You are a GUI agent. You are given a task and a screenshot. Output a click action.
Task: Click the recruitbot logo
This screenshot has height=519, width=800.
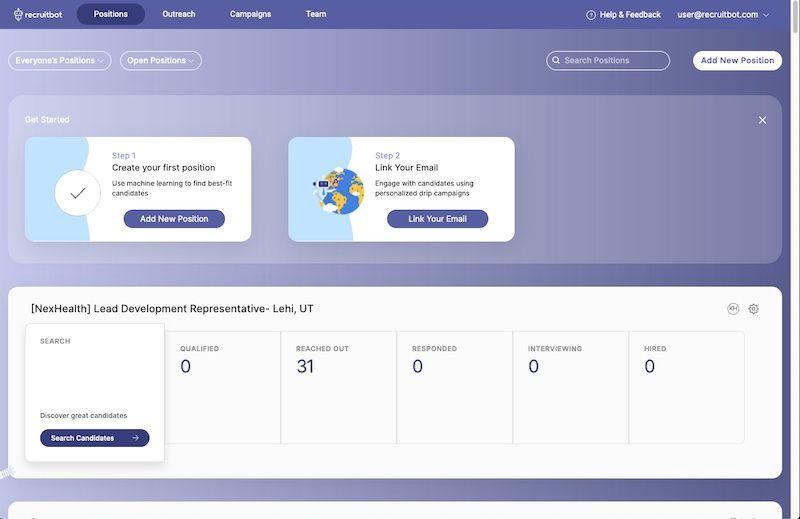pyautogui.click(x=38, y=14)
